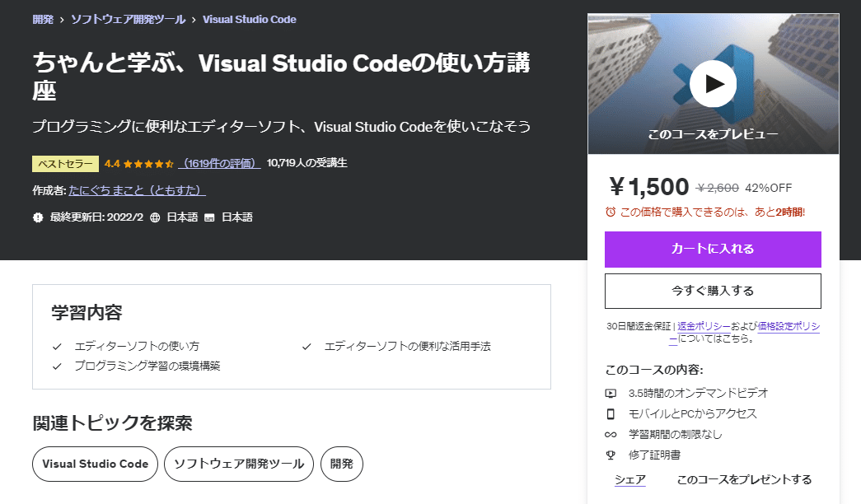Click the mobile device icon beside モバイルとPCからアクセス
The image size is (861, 504).
tap(611, 415)
